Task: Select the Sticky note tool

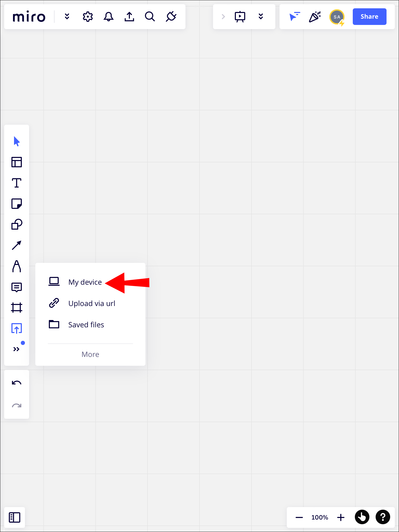Action: pyautogui.click(x=17, y=204)
